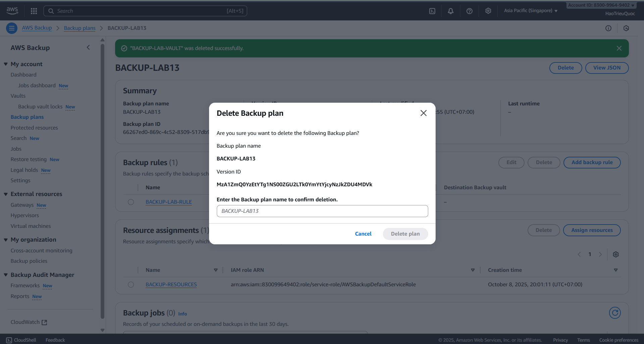Image resolution: width=644 pixels, height=344 pixels.
Task: Refresh the Backup jobs list
Action: coord(615,313)
